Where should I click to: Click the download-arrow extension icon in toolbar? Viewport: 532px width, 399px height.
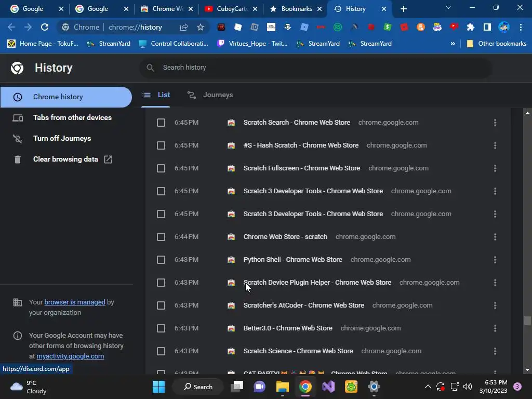287,27
